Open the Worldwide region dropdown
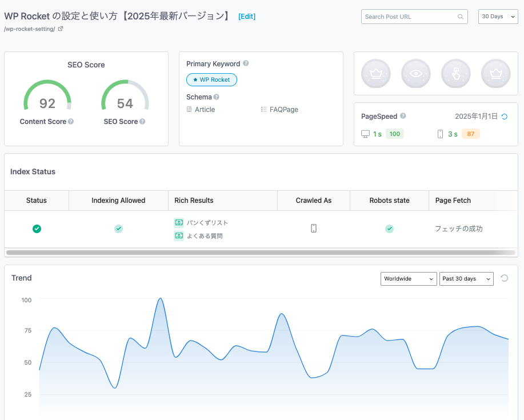Viewport: 524px width, 420px height. click(x=408, y=279)
